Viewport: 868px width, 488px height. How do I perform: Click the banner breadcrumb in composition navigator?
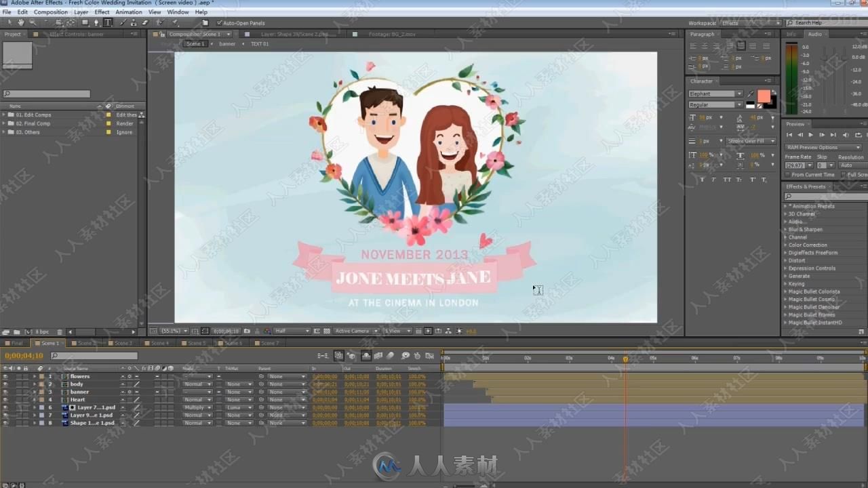click(x=227, y=44)
